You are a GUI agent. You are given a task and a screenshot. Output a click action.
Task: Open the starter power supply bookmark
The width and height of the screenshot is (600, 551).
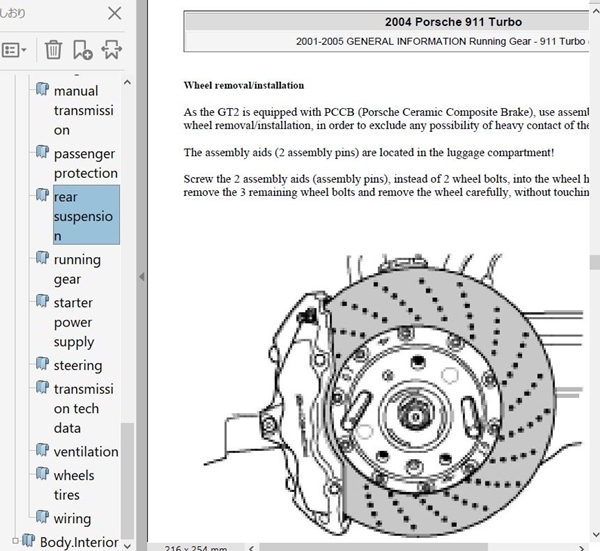[74, 322]
